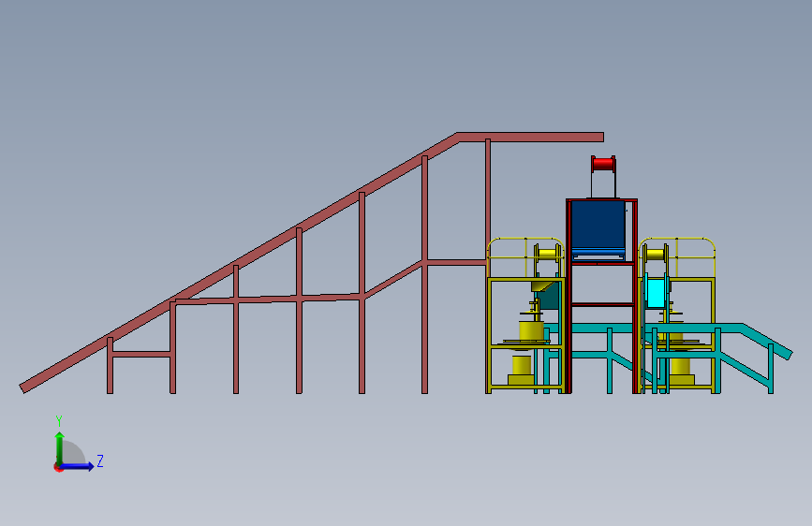Select the teal sloped stair railing at far right
The height and width of the screenshot is (526, 812).
(766, 342)
